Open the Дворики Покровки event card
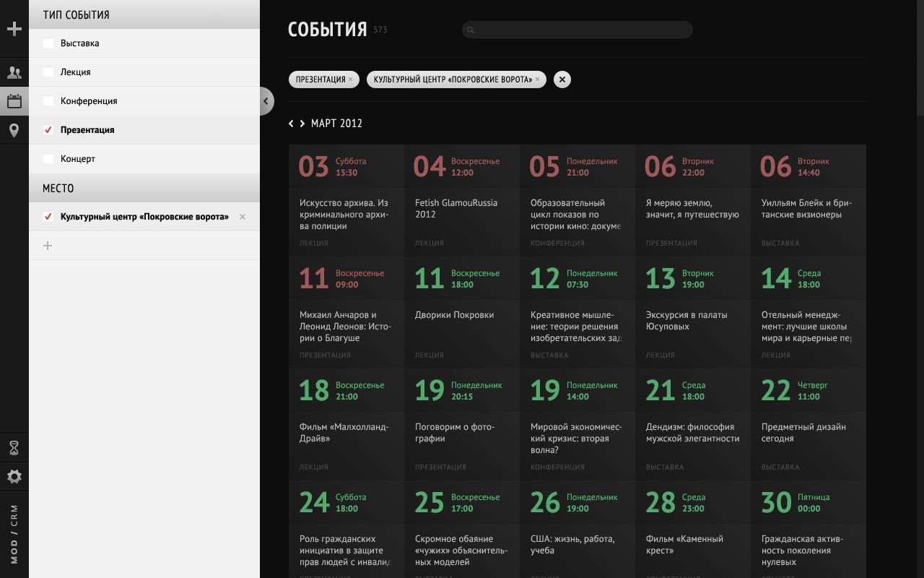This screenshot has width=924, height=578. pyautogui.click(x=462, y=313)
